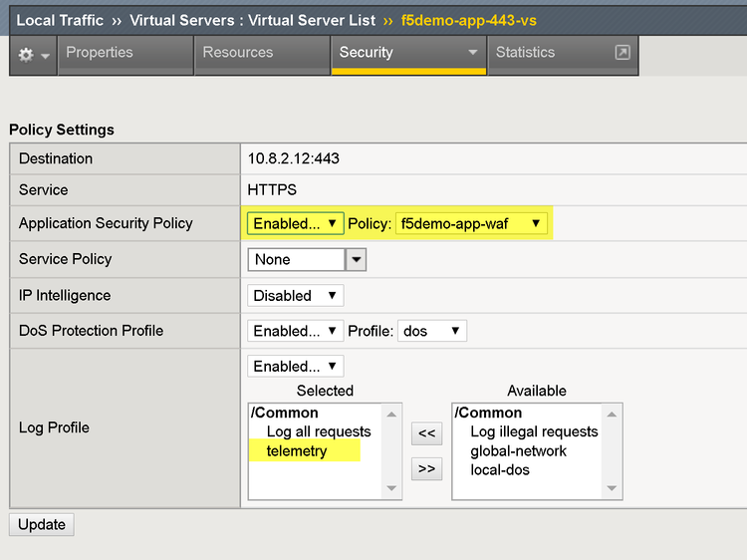Click the Statistics pop-out window icon
The height and width of the screenshot is (560, 747).
[x=622, y=53]
